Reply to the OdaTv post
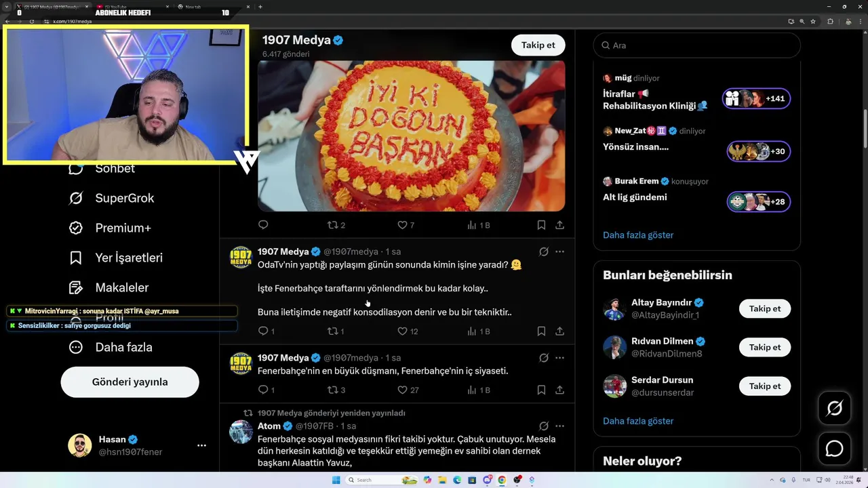 coord(266,331)
